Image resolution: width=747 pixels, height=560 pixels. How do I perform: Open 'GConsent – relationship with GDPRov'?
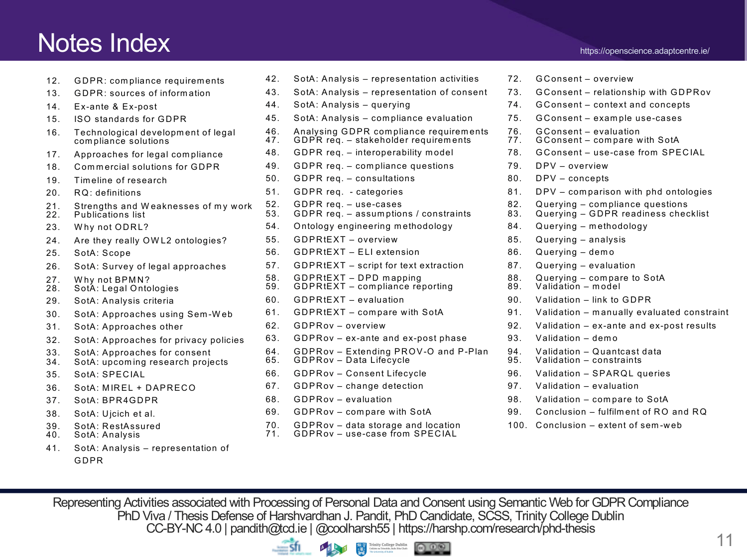coord(623,92)
